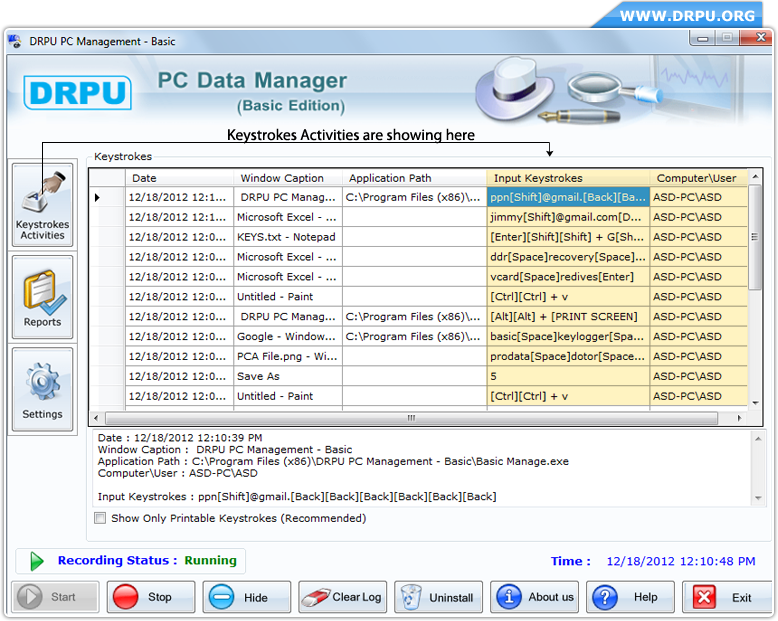Click the red Stop recording icon
778x621 pixels.
(x=126, y=597)
